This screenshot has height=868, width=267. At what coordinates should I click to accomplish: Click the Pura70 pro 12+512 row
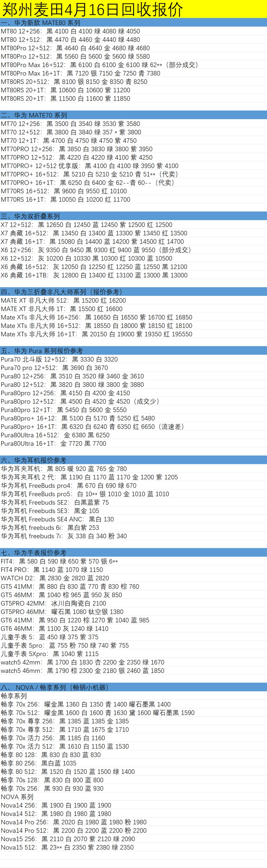coord(133,368)
